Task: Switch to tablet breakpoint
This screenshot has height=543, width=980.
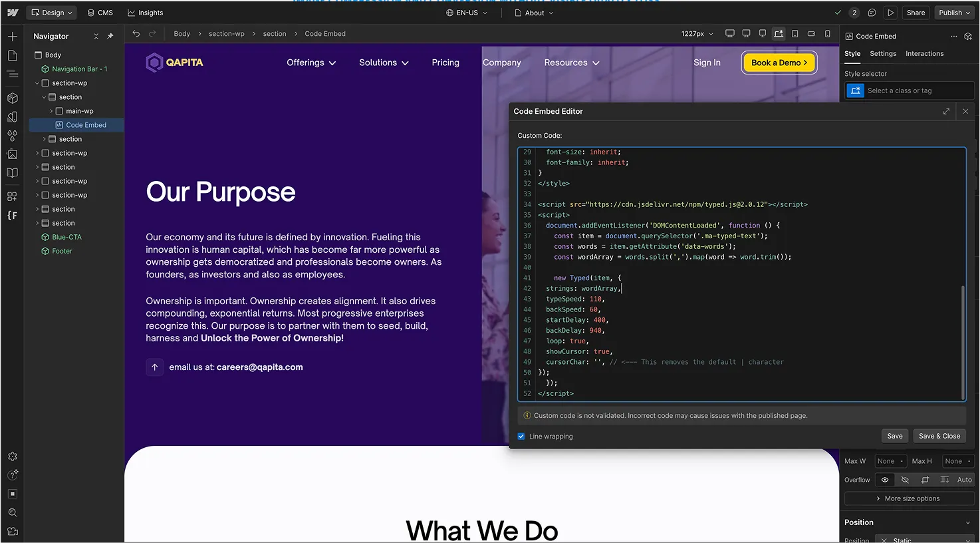Action: (x=795, y=33)
